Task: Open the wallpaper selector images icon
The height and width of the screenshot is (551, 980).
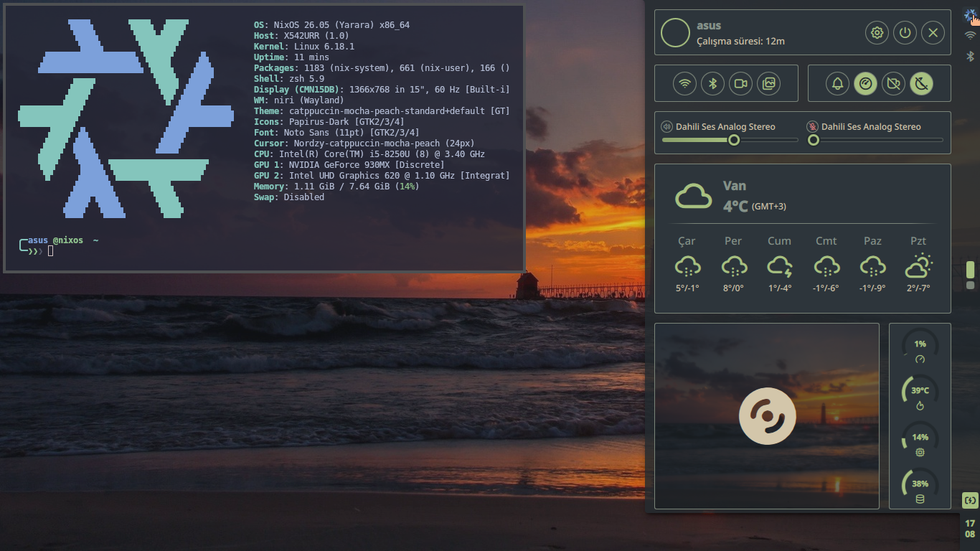Action: (x=768, y=84)
